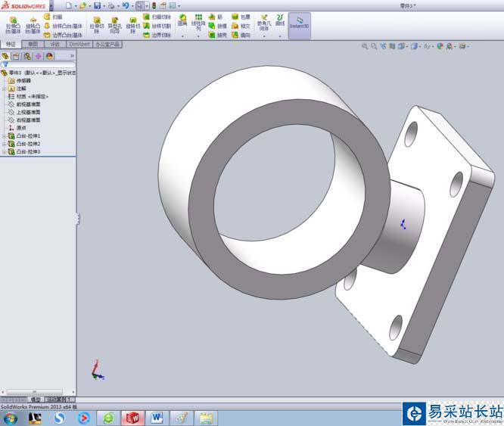Expand the 凸台-拉伸2 feature node

click(x=5, y=144)
